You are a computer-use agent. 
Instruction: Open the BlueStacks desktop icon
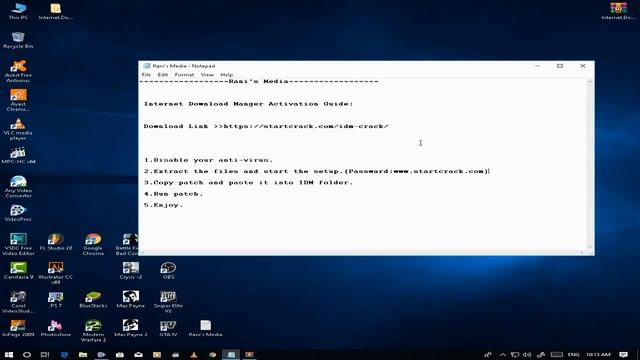pyautogui.click(x=93, y=300)
